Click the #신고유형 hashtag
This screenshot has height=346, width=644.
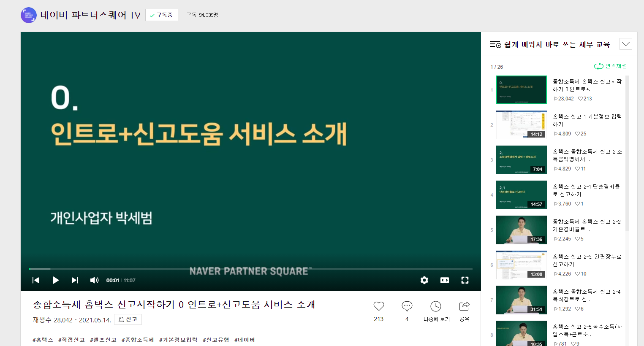pos(216,340)
